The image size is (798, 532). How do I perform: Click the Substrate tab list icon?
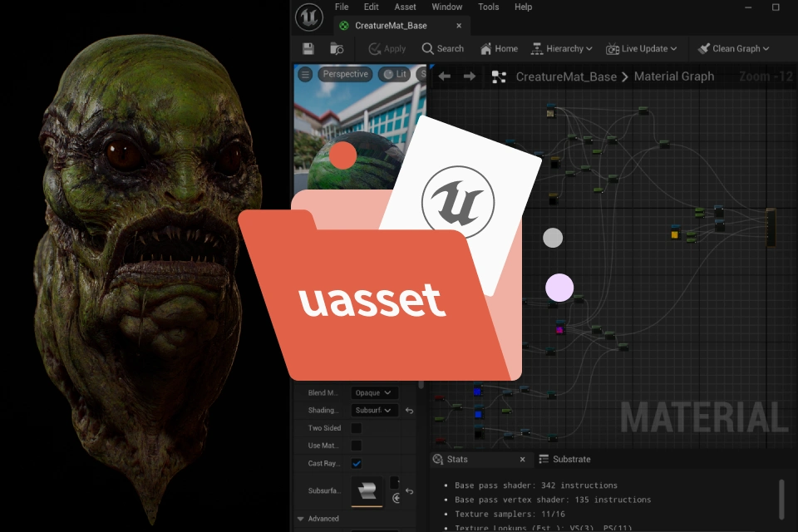pyautogui.click(x=544, y=459)
